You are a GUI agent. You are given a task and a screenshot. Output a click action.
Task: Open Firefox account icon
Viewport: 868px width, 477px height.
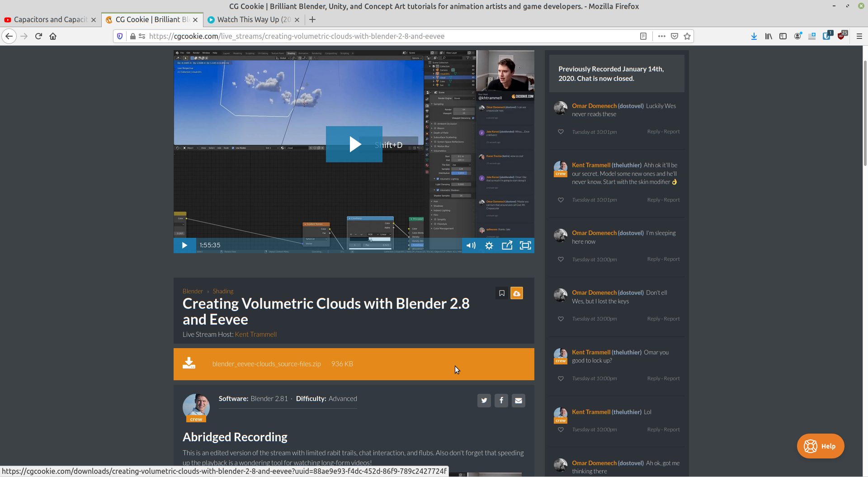coord(797,36)
